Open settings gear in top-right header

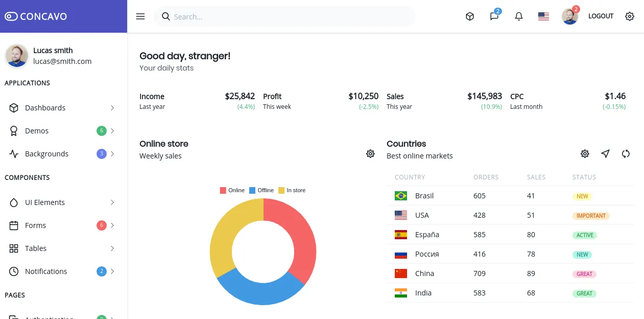(x=630, y=16)
